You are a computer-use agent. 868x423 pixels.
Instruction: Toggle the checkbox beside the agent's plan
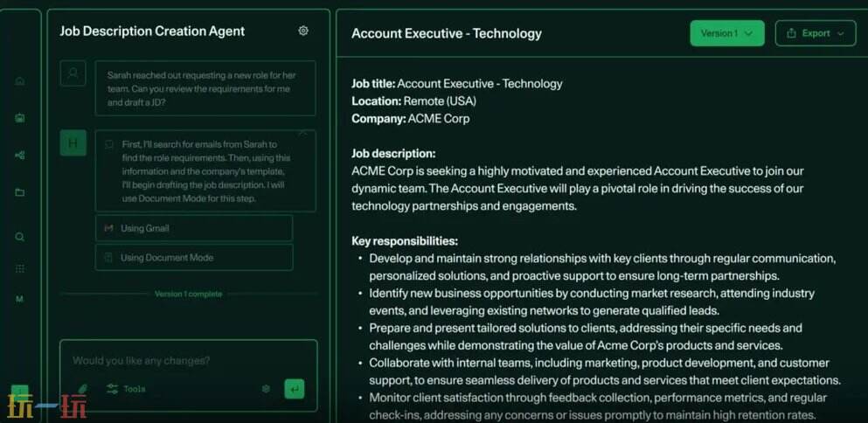(x=109, y=144)
